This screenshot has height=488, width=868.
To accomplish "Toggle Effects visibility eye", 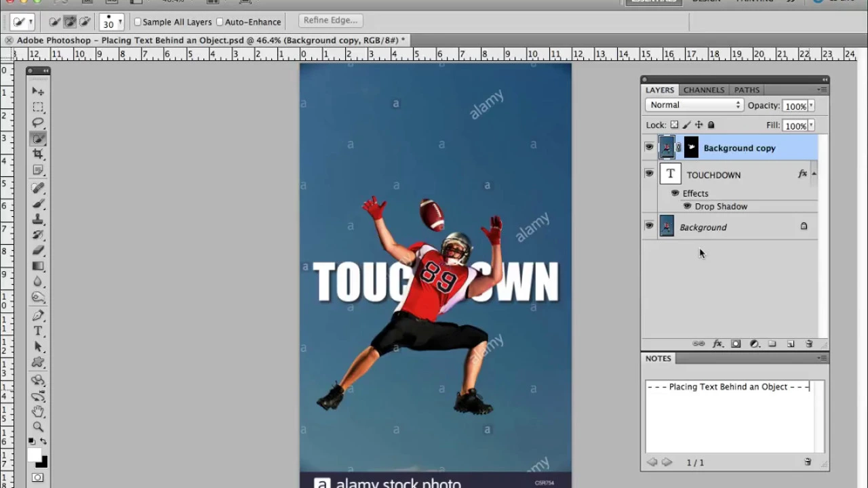I will click(675, 193).
